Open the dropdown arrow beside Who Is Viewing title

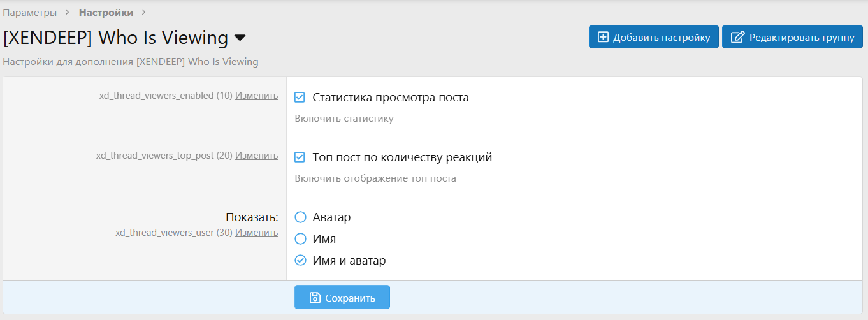pos(240,38)
